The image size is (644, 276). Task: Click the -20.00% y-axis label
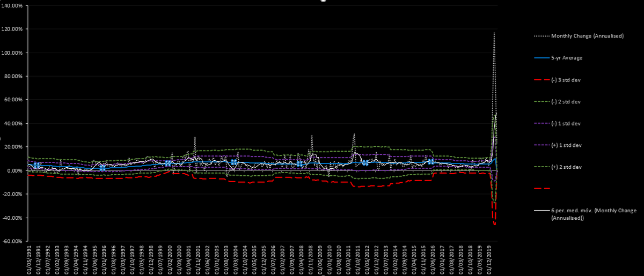pyautogui.click(x=12, y=194)
